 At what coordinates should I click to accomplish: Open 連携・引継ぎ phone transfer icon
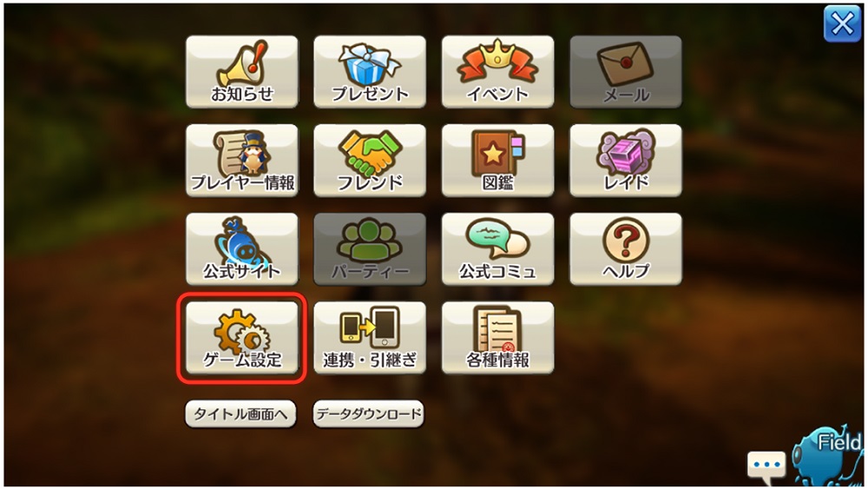pyautogui.click(x=370, y=337)
